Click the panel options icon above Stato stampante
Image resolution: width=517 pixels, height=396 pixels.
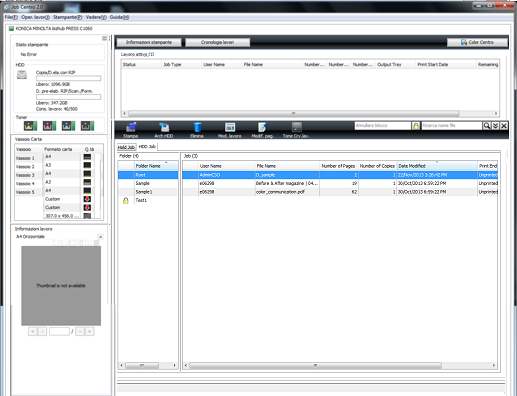(104, 38)
